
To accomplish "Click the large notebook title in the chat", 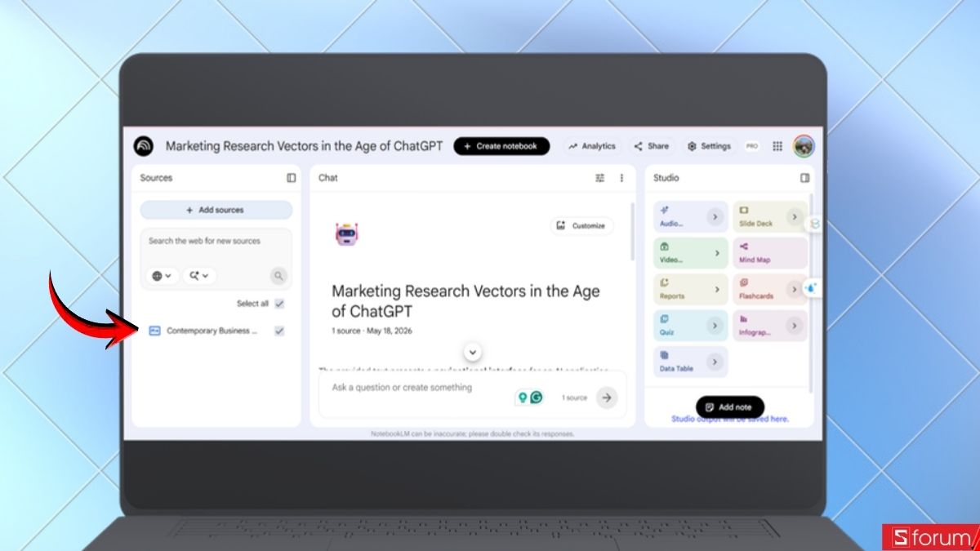I will [x=465, y=301].
